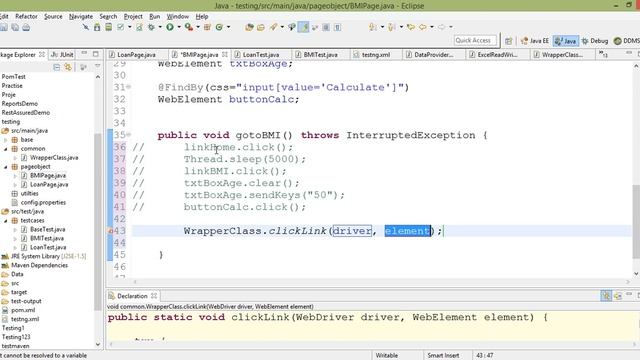The image size is (640, 360).
Task: Toggle Block Selection Mode icon
Action: [x=326, y=27]
